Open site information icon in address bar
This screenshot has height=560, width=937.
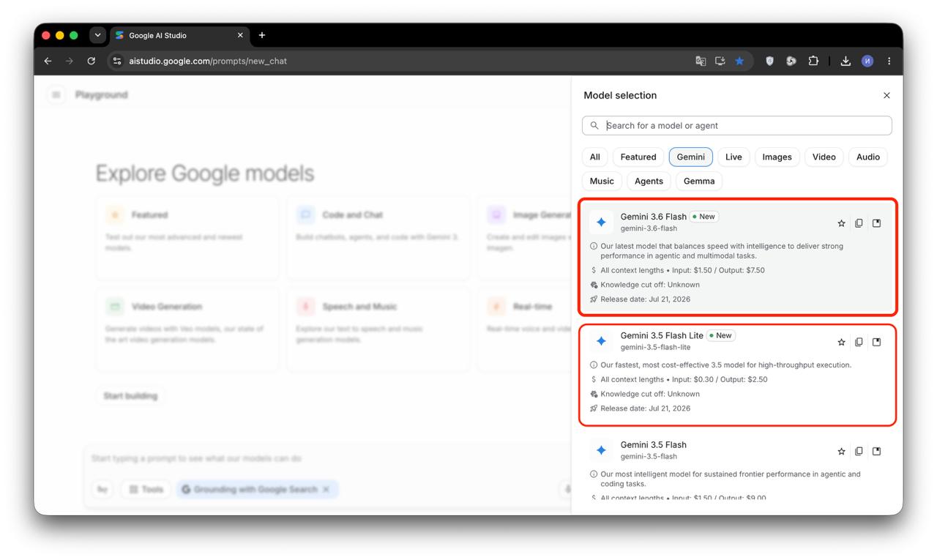coord(117,61)
